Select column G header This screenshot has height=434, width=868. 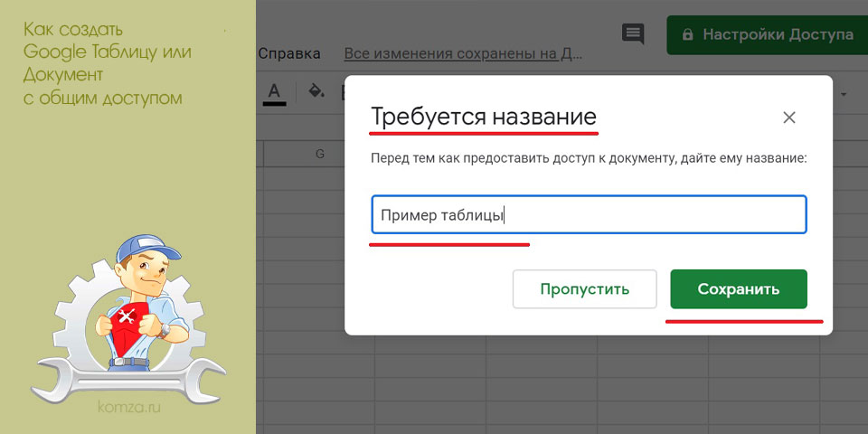319,154
